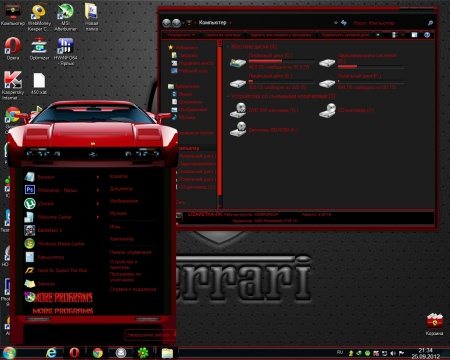This screenshot has width=450, height=360.
Task: Open the Новая папка desktop folder
Action: pos(91,17)
